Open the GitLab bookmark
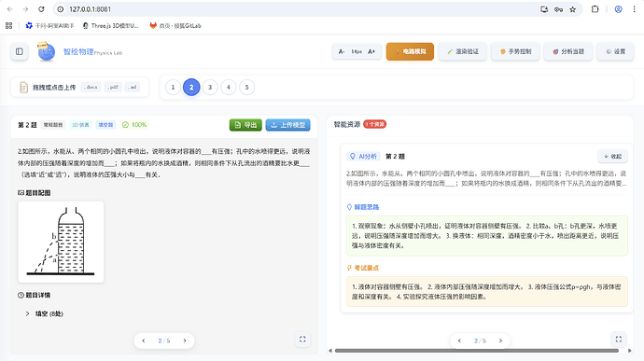Image resolution: width=644 pixels, height=361 pixels. (x=175, y=25)
